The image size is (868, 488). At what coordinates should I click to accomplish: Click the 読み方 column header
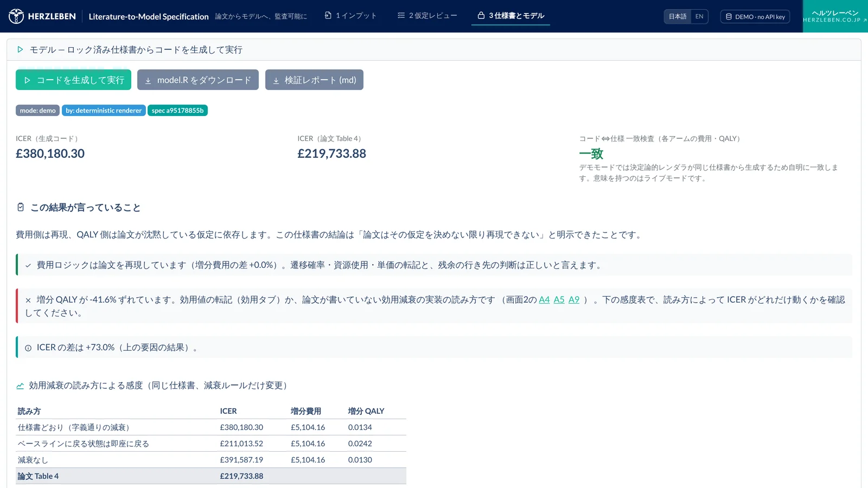pyautogui.click(x=29, y=411)
